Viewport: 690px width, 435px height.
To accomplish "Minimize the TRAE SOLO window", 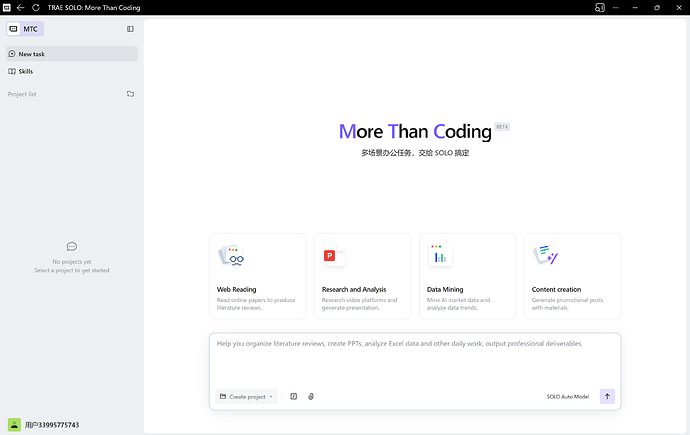I will point(635,7).
